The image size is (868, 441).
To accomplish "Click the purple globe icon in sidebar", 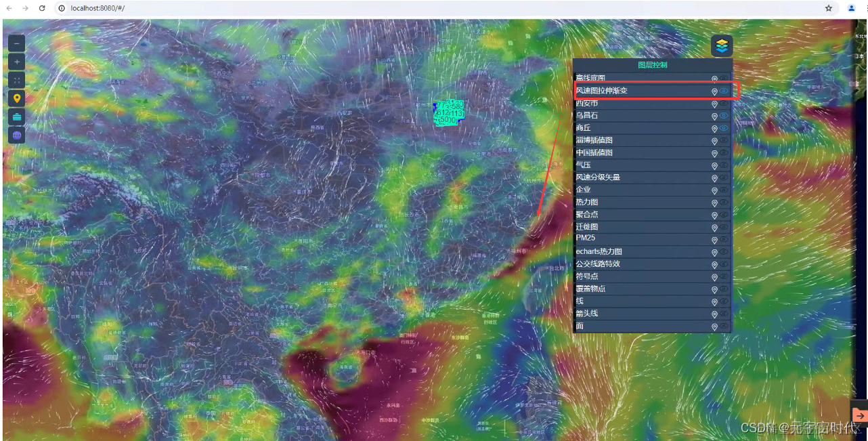I will coord(16,134).
